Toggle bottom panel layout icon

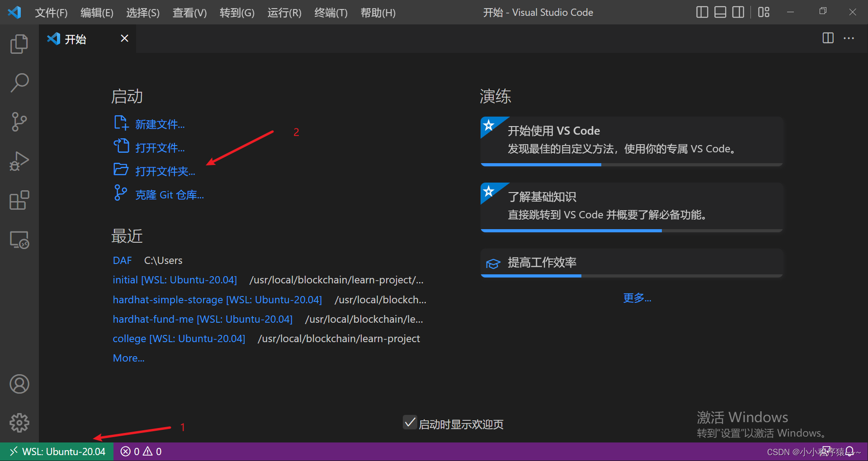coord(720,12)
